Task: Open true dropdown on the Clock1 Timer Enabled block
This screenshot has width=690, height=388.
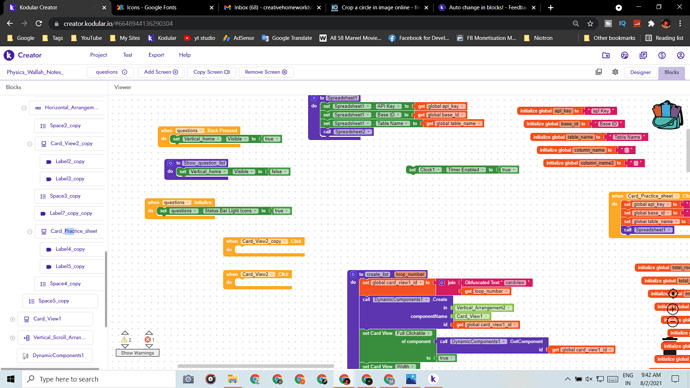Action: (508, 170)
